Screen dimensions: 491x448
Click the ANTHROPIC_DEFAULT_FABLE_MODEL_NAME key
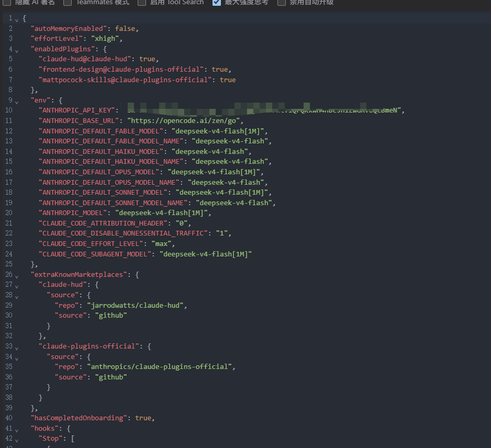(x=111, y=141)
